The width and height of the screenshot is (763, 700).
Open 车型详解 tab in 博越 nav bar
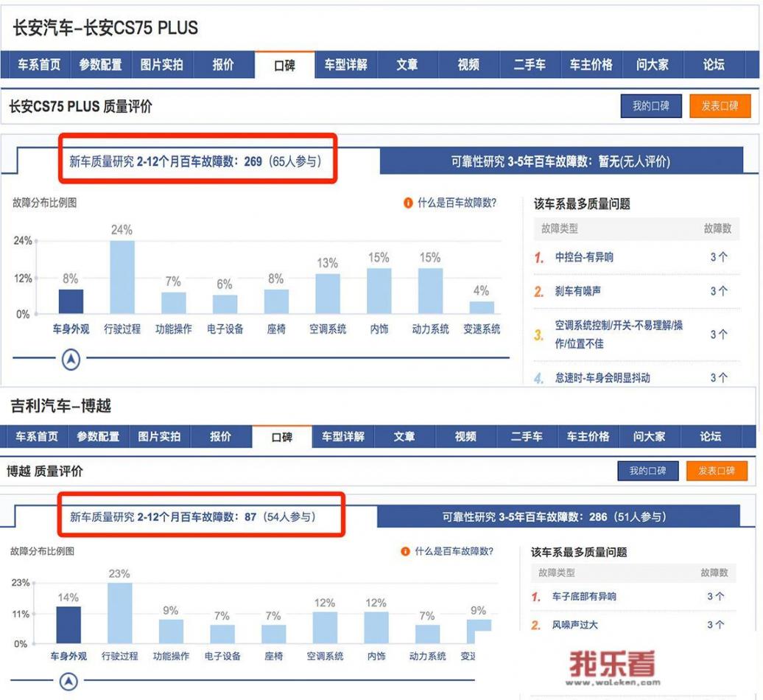click(343, 437)
